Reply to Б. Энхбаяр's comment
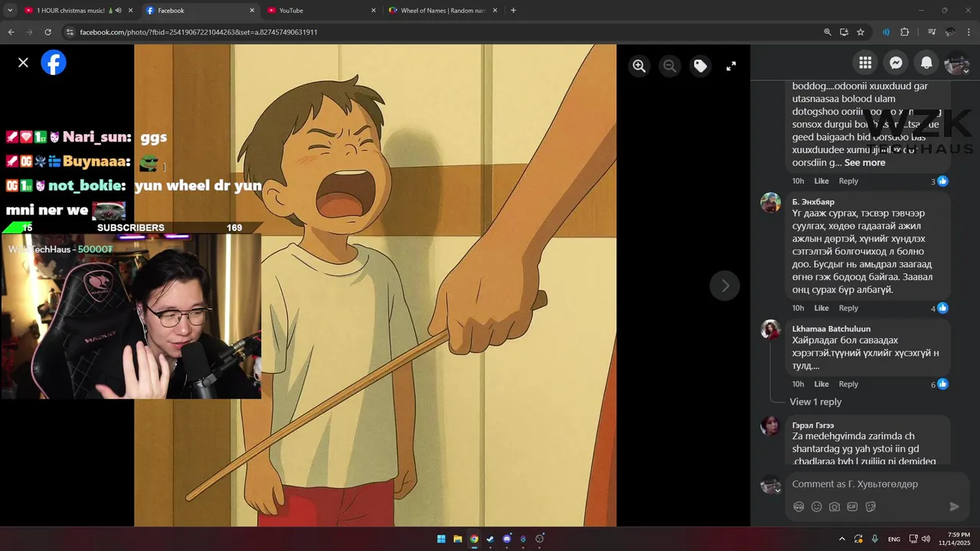Image resolution: width=980 pixels, height=551 pixels. click(848, 308)
